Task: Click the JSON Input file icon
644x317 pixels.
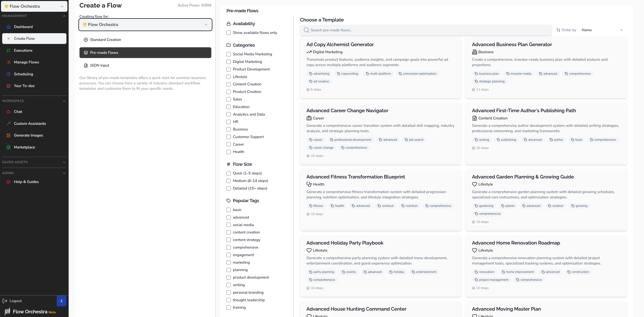Action: tap(86, 66)
